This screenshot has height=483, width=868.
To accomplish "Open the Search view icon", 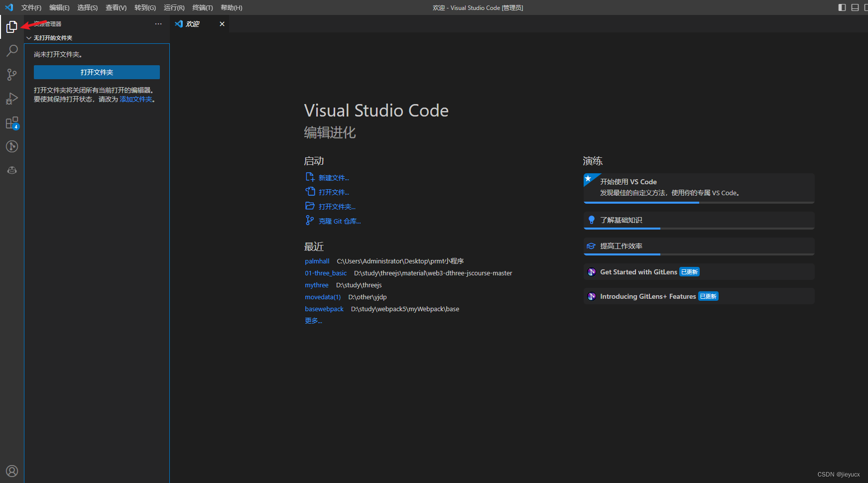I will 12,51.
